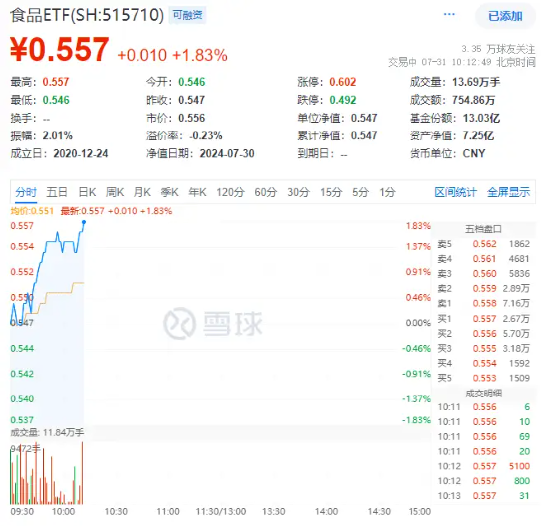The width and height of the screenshot is (550, 527).
Task: Open the three-dot more options menu
Action: point(449,14)
